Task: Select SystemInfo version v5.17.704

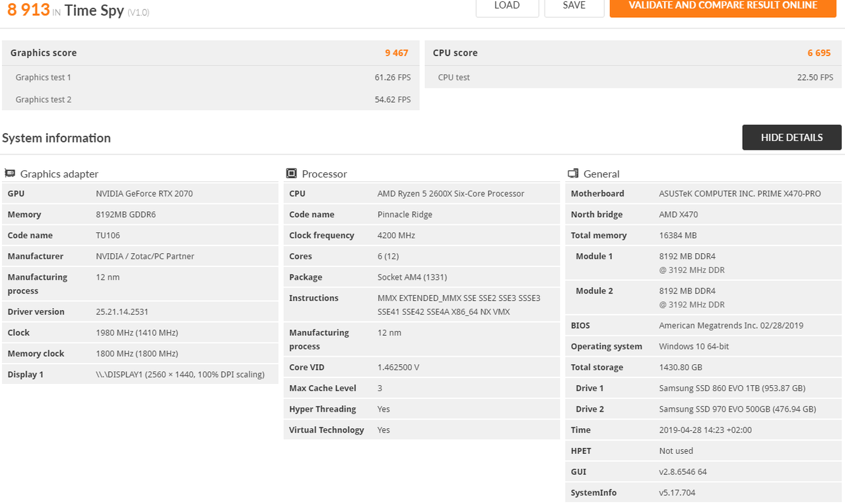Action: coord(677,493)
